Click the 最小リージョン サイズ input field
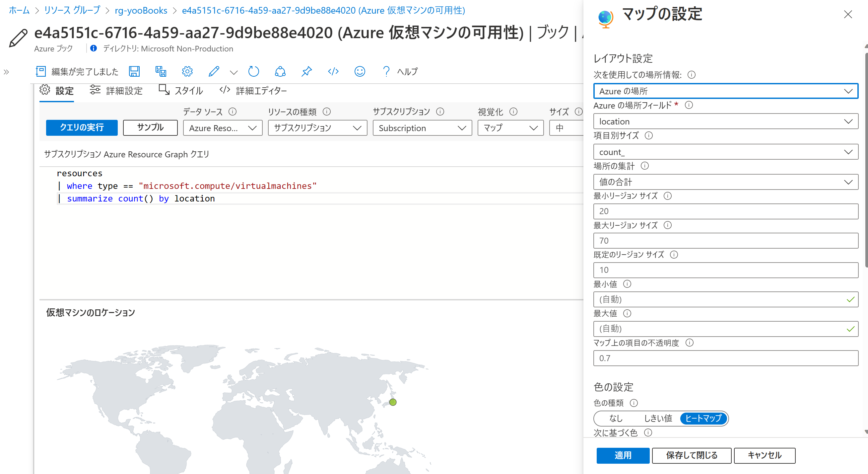868x474 pixels. 725,211
